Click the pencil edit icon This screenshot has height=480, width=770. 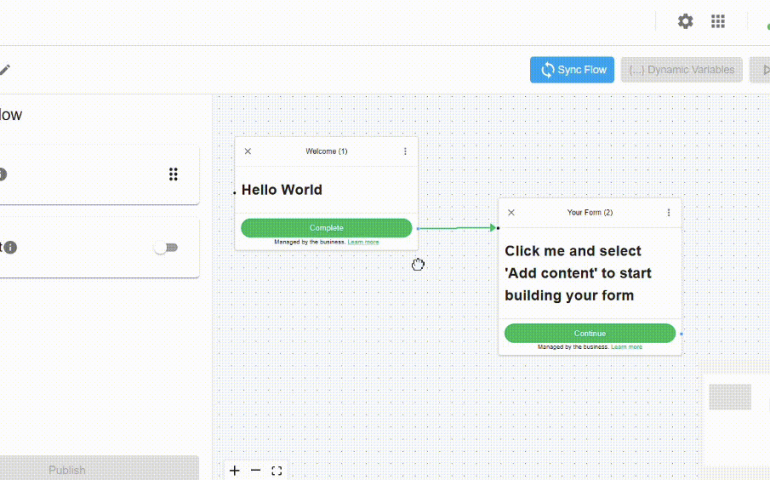pyautogui.click(x=5, y=70)
